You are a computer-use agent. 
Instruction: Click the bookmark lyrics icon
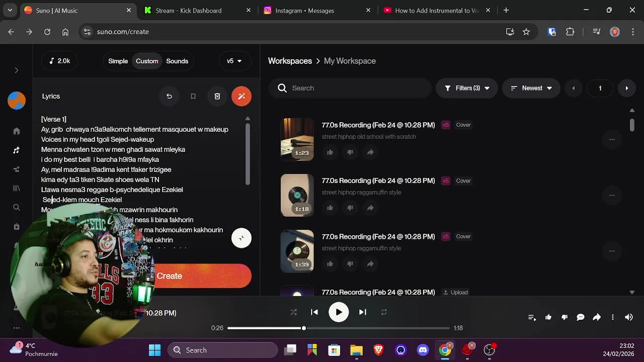193,96
